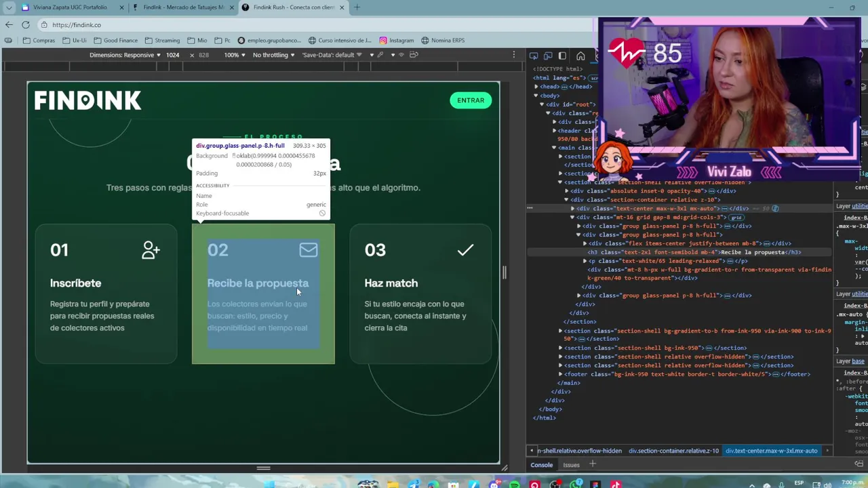
Task: Open the Issues drawer tab
Action: 571,465
